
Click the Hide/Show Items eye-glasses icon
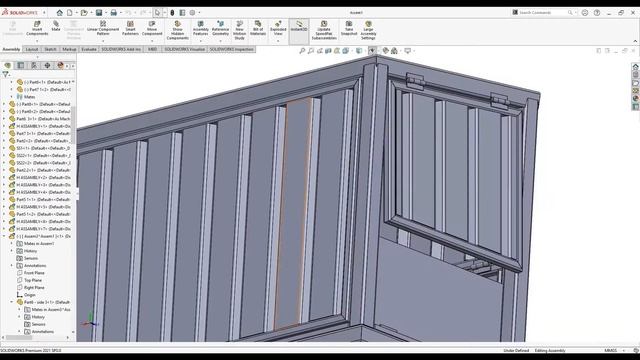[x=372, y=51]
